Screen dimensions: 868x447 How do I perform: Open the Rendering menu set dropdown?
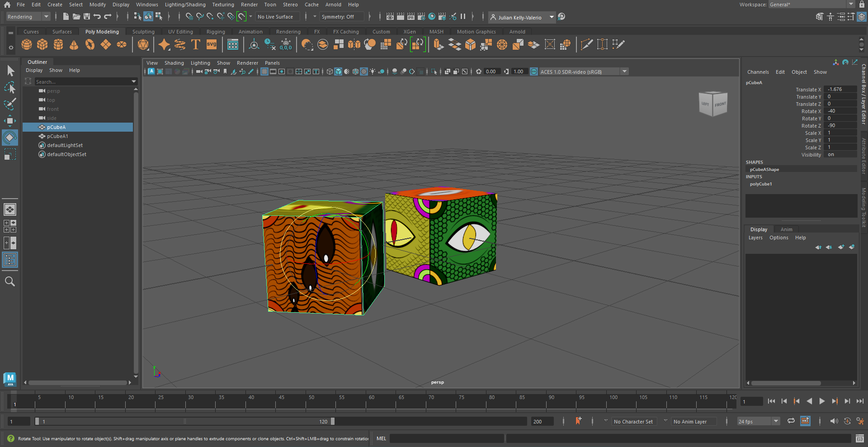(28, 17)
